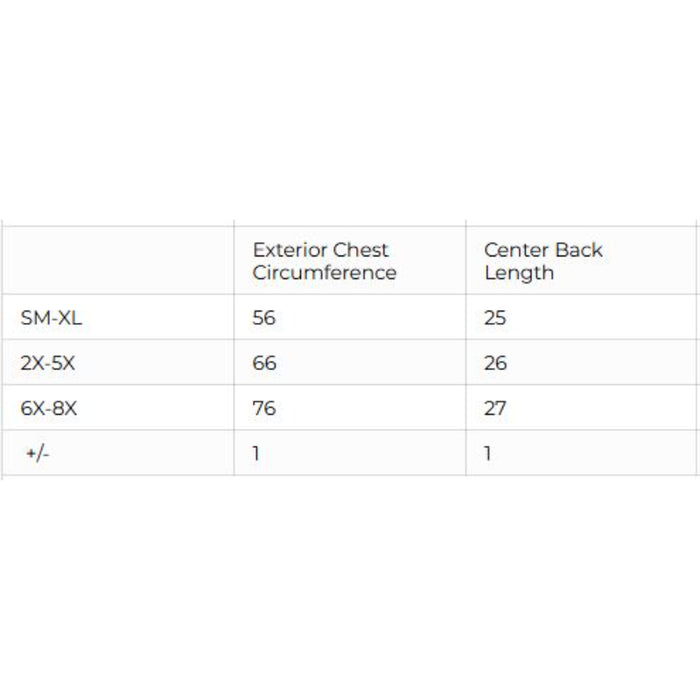Click the blank white area below the table
Screen dimensions: 700x700
click(x=350, y=590)
